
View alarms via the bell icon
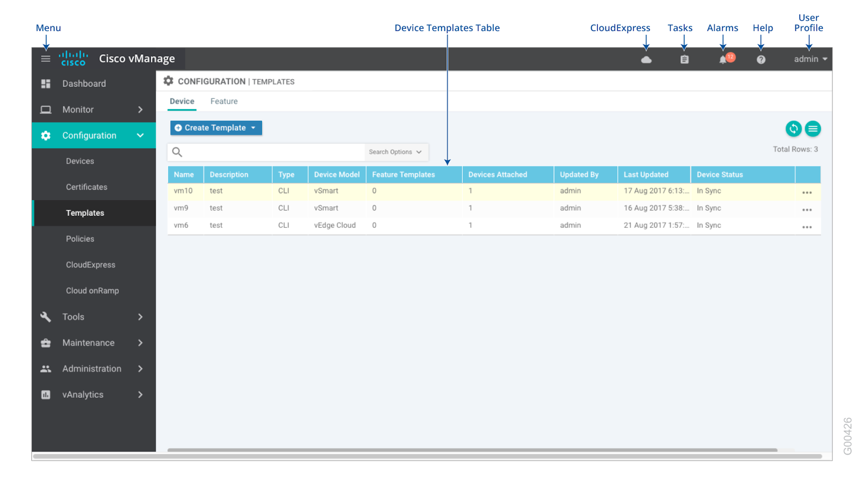723,60
